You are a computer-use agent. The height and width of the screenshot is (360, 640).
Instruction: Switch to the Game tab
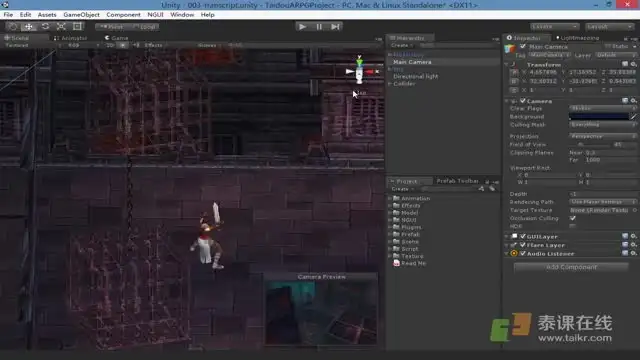point(116,38)
